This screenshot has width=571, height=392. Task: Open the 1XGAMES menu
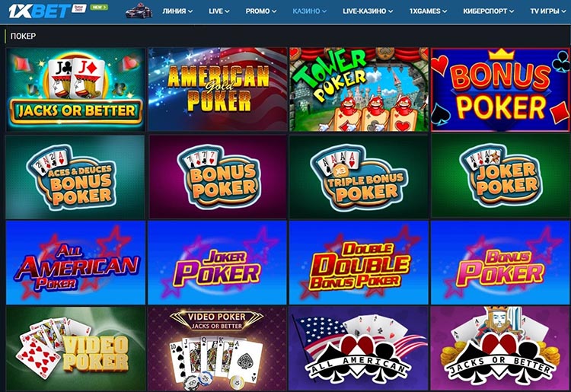click(428, 11)
